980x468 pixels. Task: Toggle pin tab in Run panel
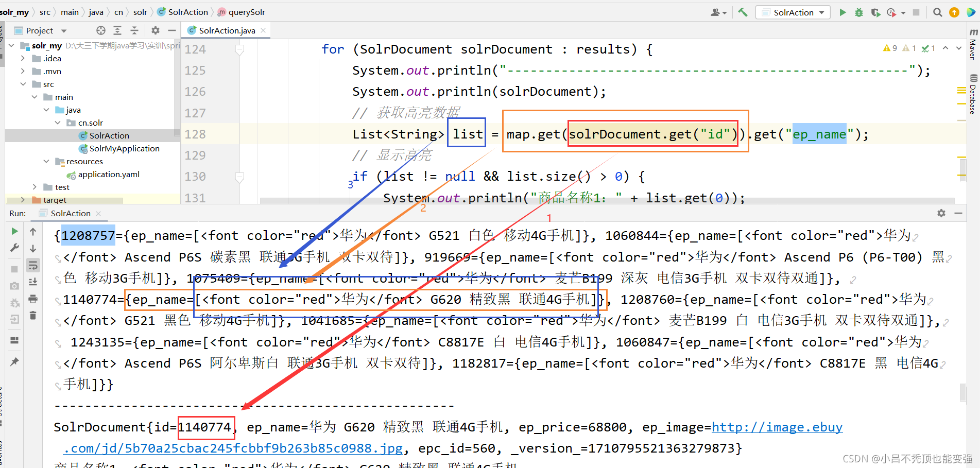pos(14,361)
